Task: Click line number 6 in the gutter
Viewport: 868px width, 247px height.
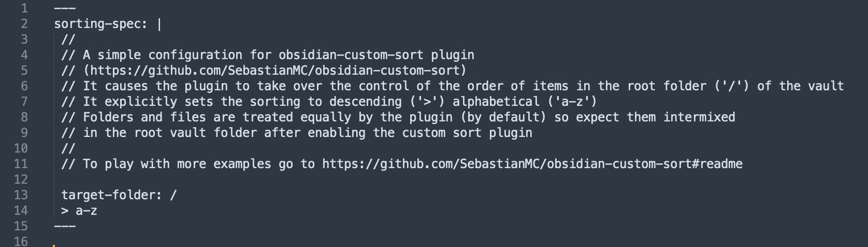Action: pos(24,86)
